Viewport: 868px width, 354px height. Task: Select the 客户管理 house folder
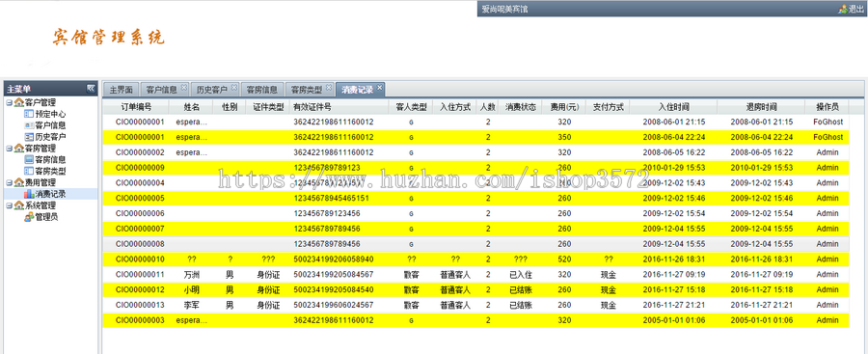[19, 102]
